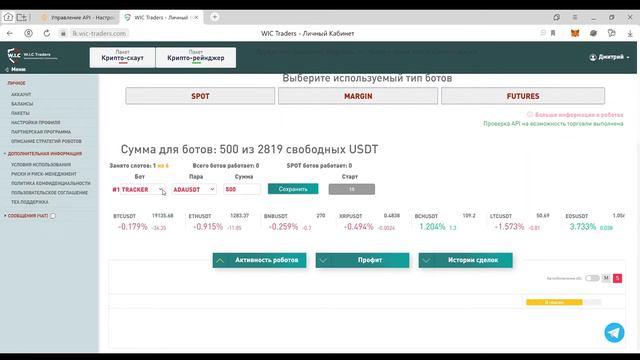Click the BNBUSDT ticker
Viewport: 640px width, 360px height.
pyautogui.click(x=294, y=223)
